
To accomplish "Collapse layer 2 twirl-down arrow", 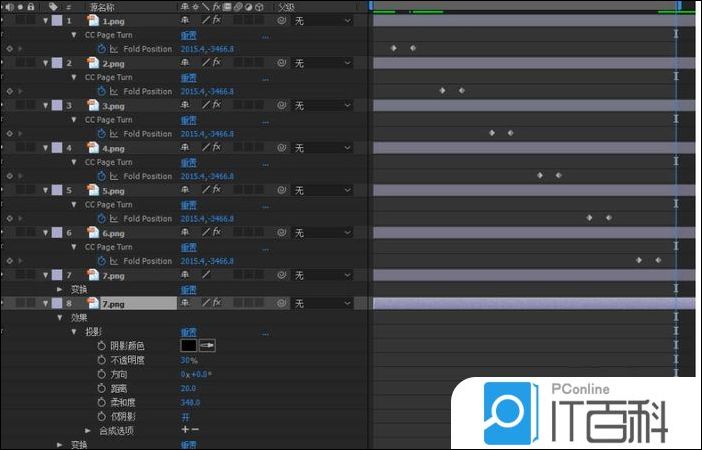I will click(x=45, y=63).
